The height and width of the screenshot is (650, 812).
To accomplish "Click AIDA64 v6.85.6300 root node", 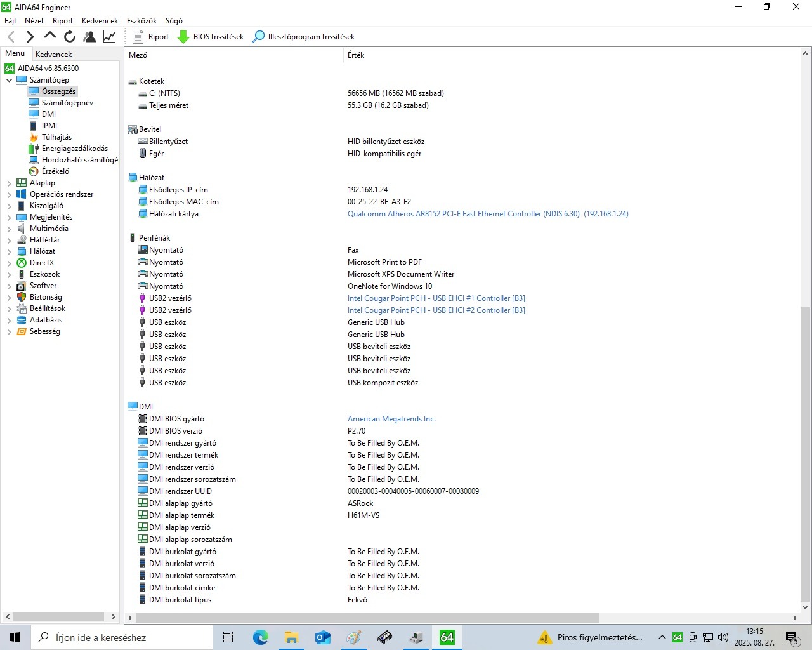I will coord(48,69).
